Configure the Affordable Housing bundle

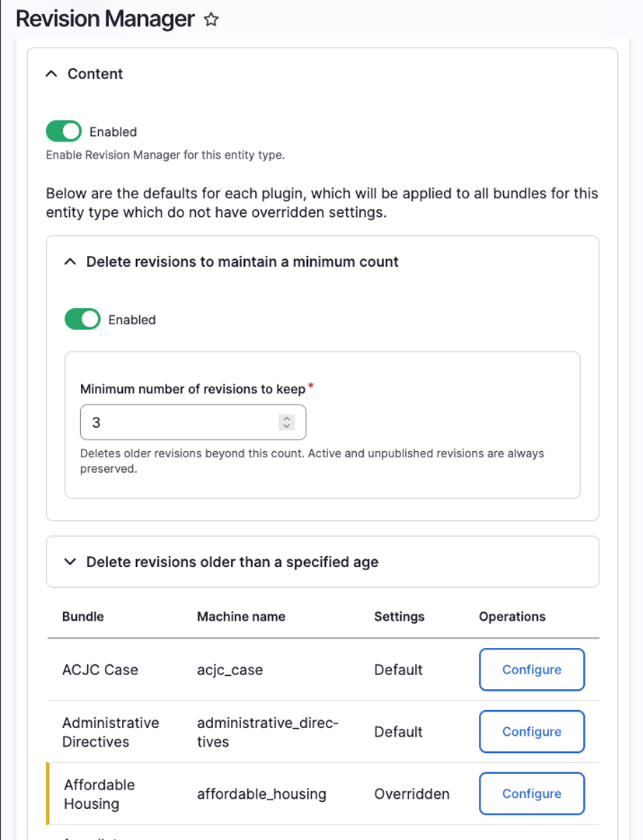point(531,794)
